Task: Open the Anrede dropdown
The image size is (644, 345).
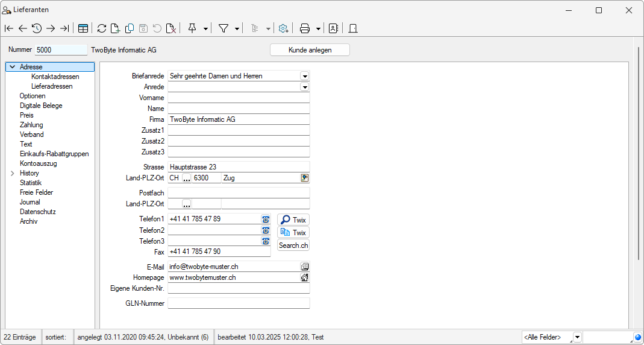Action: 304,87
